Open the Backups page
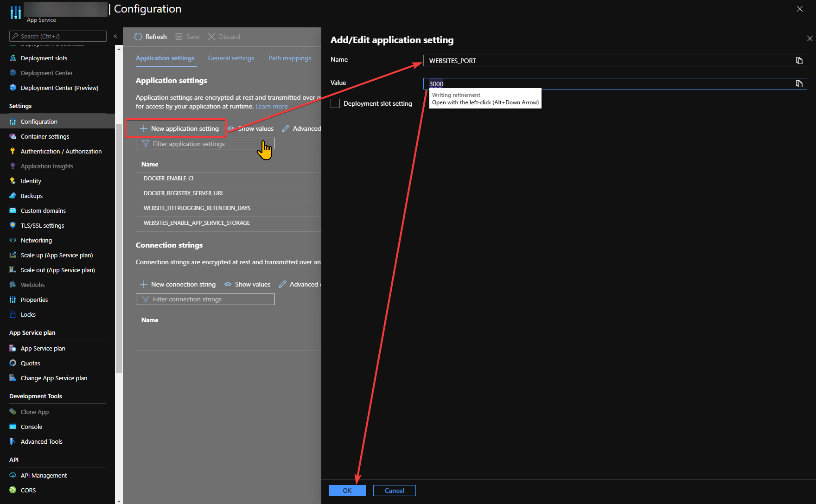Viewport: 816px width, 504px height. click(x=32, y=196)
